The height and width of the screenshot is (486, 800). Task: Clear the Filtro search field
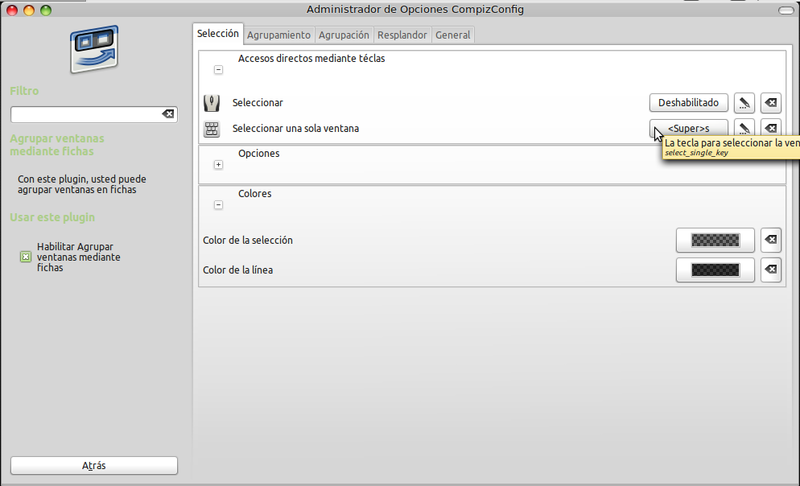168,115
